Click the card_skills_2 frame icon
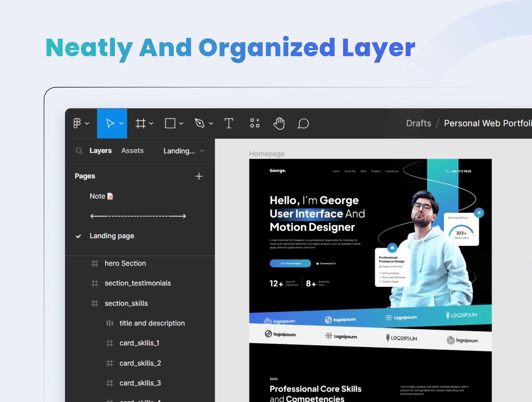 [110, 363]
